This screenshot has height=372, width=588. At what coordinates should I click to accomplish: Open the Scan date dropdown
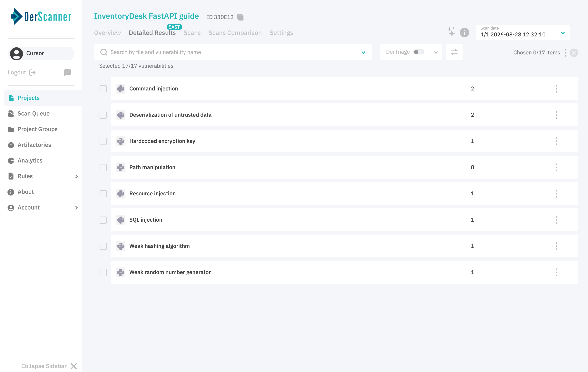point(523,33)
